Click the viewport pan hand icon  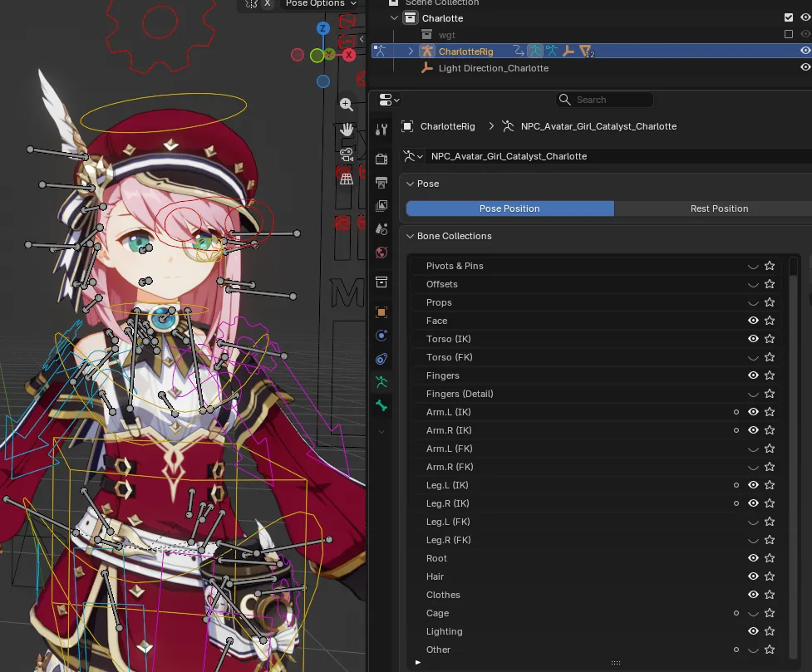click(x=347, y=130)
